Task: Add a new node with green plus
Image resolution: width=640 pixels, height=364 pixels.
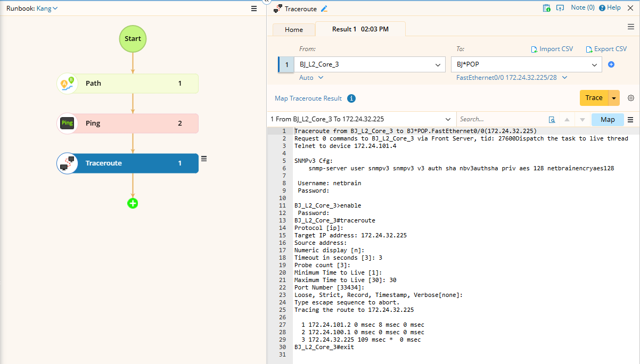Action: (x=133, y=203)
